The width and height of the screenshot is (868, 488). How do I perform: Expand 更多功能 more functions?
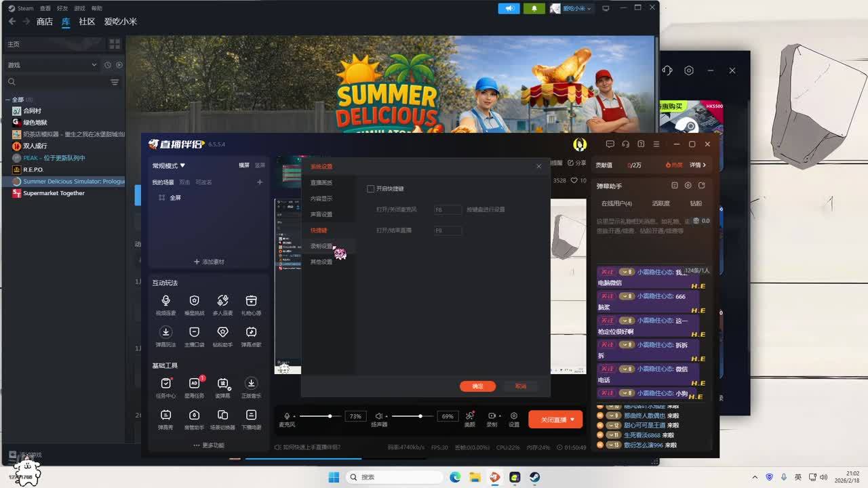click(x=209, y=445)
